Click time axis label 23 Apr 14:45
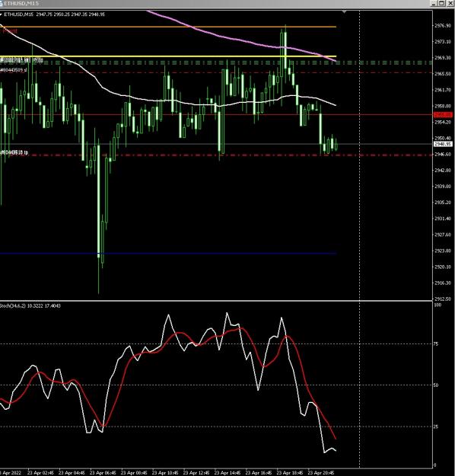 pos(228,473)
